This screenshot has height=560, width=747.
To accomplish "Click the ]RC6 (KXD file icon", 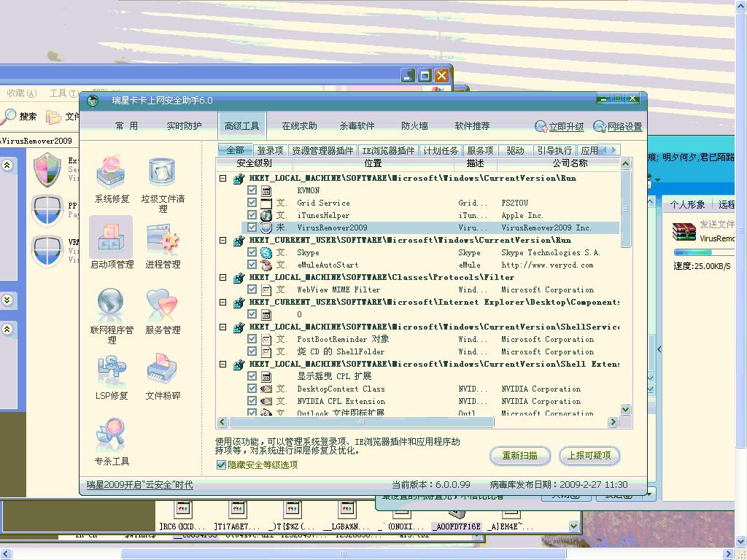I will [182, 510].
